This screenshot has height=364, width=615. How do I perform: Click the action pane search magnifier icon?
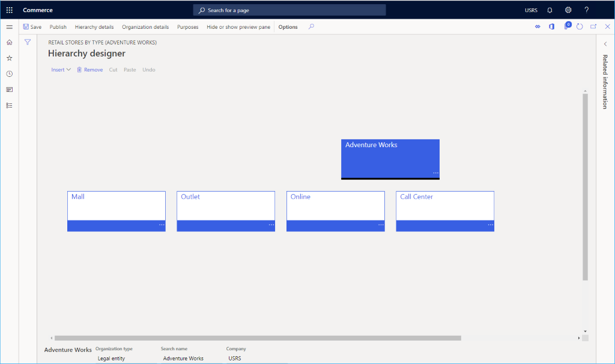pos(311,26)
